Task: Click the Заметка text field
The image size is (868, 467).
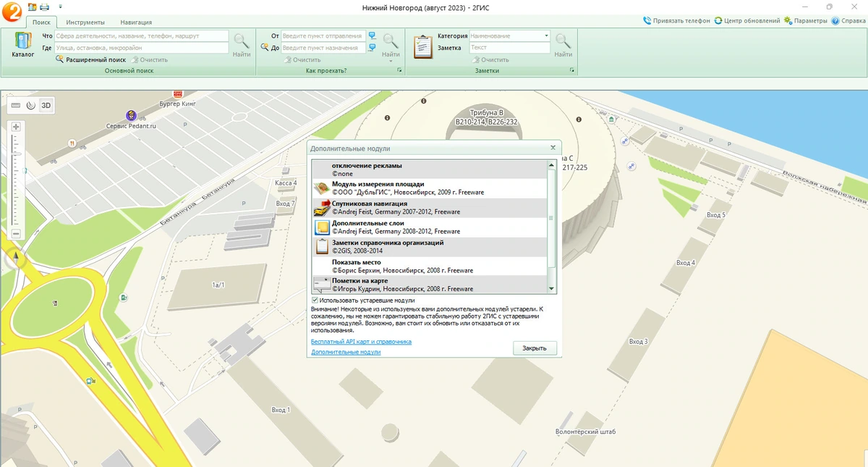Action: click(510, 48)
